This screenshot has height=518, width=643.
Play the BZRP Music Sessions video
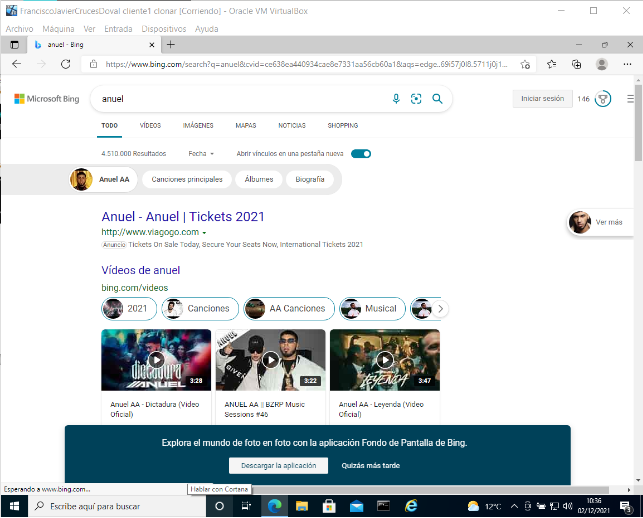pyautogui.click(x=271, y=360)
